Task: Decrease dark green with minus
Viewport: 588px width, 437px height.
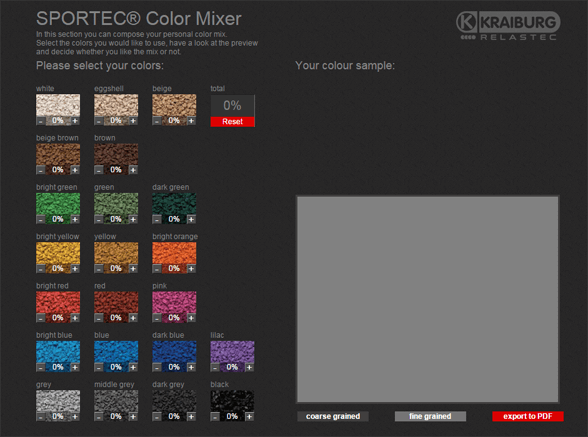Action: [157, 219]
